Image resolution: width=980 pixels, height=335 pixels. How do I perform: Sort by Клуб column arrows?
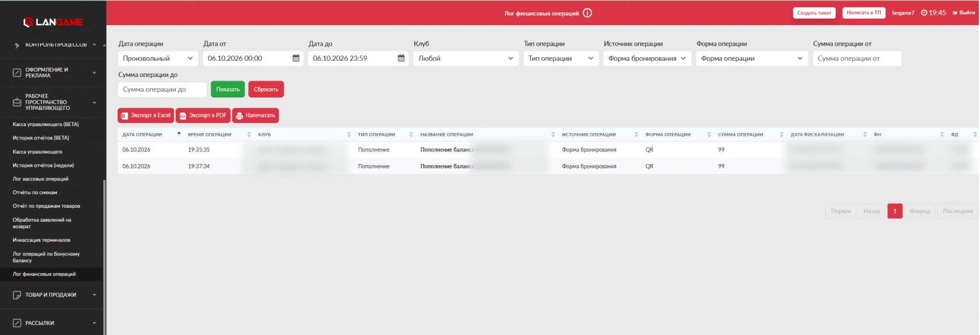pos(349,135)
